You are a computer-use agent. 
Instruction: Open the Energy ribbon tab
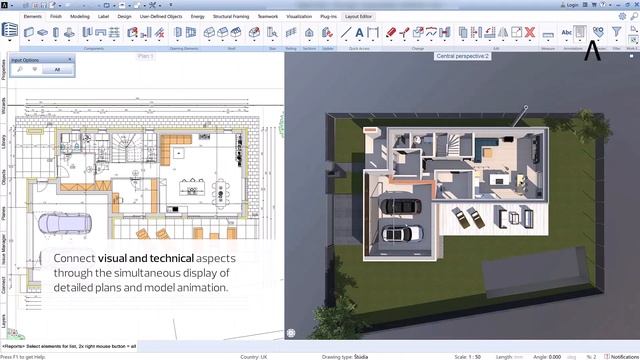pyautogui.click(x=198, y=16)
